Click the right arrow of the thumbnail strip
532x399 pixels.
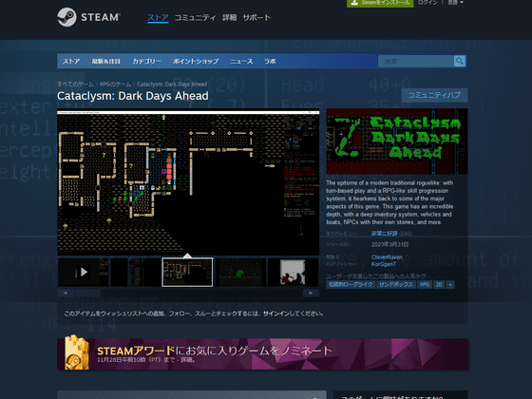(x=311, y=293)
